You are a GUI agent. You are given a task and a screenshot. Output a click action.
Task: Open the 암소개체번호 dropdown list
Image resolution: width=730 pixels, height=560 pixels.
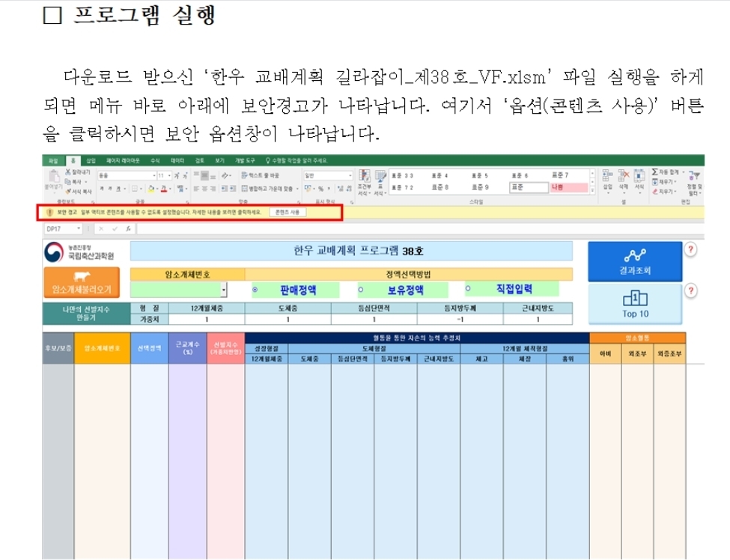224,290
